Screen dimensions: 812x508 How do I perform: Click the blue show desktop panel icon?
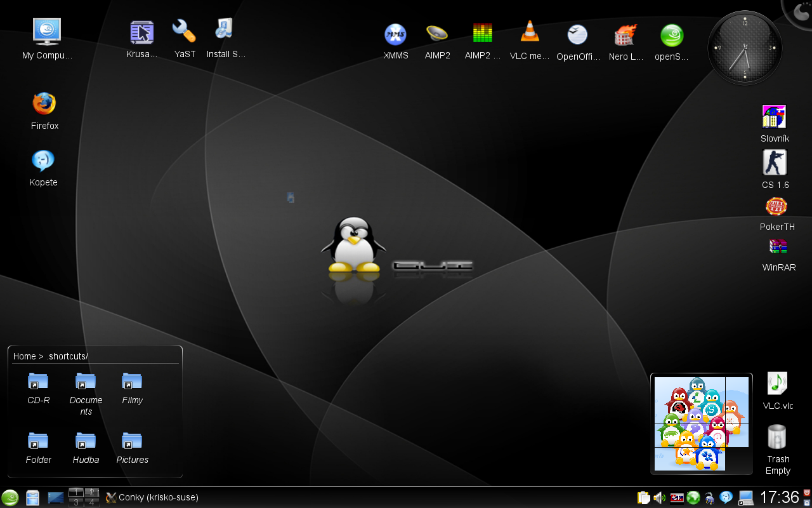point(56,498)
